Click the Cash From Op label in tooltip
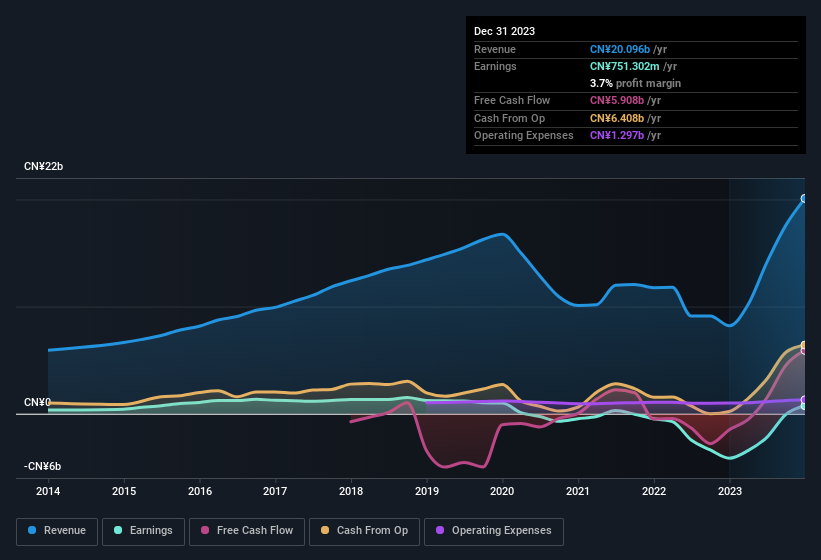The height and width of the screenshot is (560, 821). (509, 118)
